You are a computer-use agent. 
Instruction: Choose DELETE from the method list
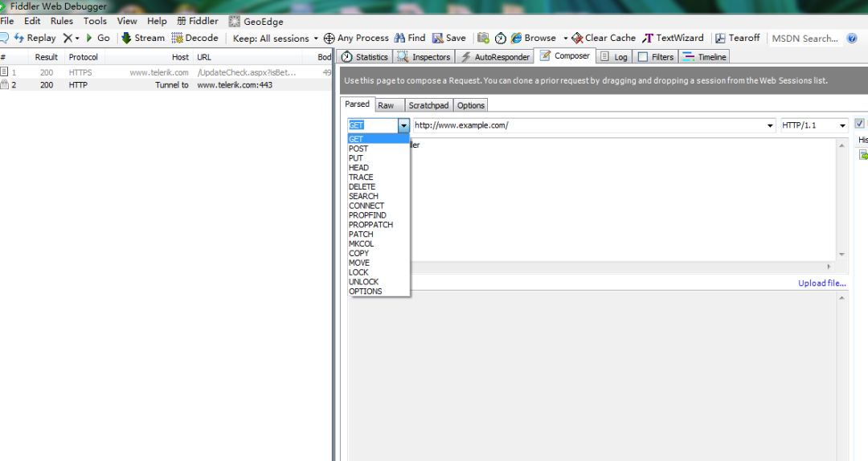[x=379, y=186]
